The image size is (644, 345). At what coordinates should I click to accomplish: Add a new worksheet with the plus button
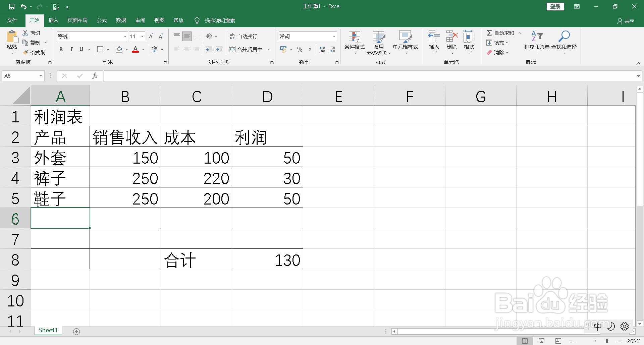[x=76, y=331]
